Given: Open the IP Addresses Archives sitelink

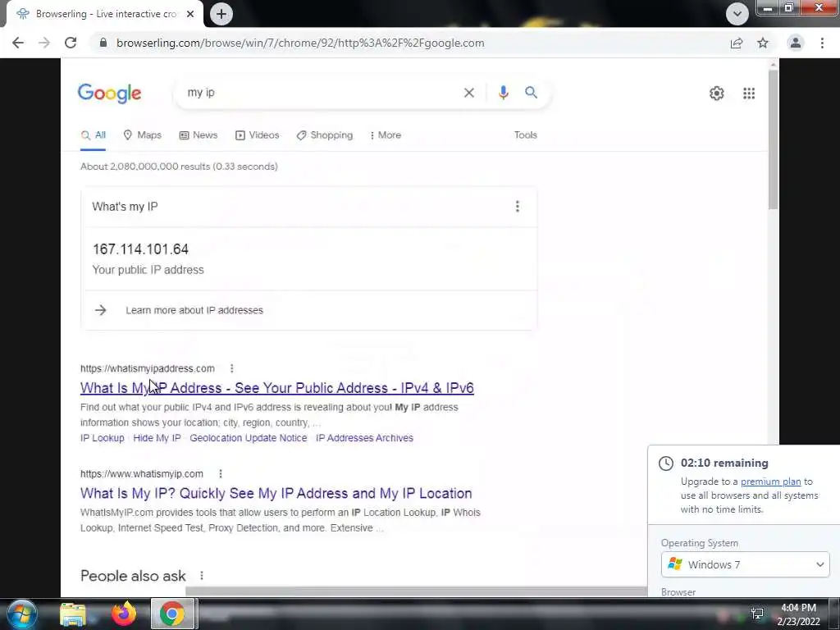Looking at the screenshot, I should [364, 438].
